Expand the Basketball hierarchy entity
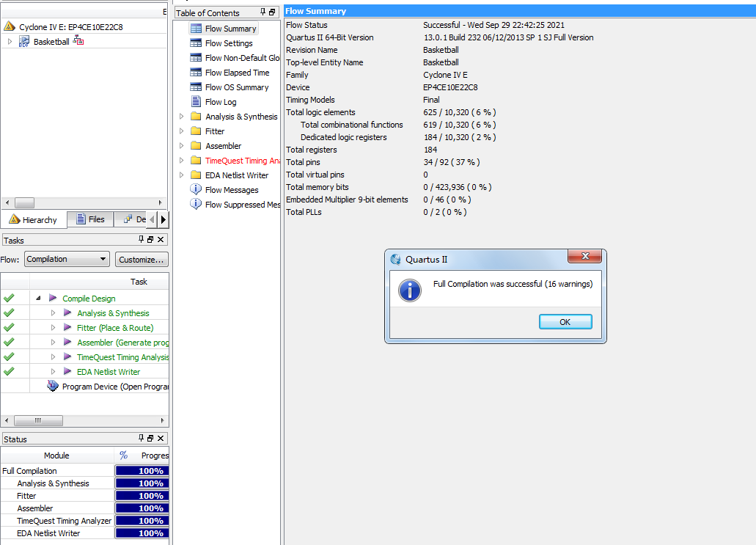756x545 pixels. (x=10, y=42)
